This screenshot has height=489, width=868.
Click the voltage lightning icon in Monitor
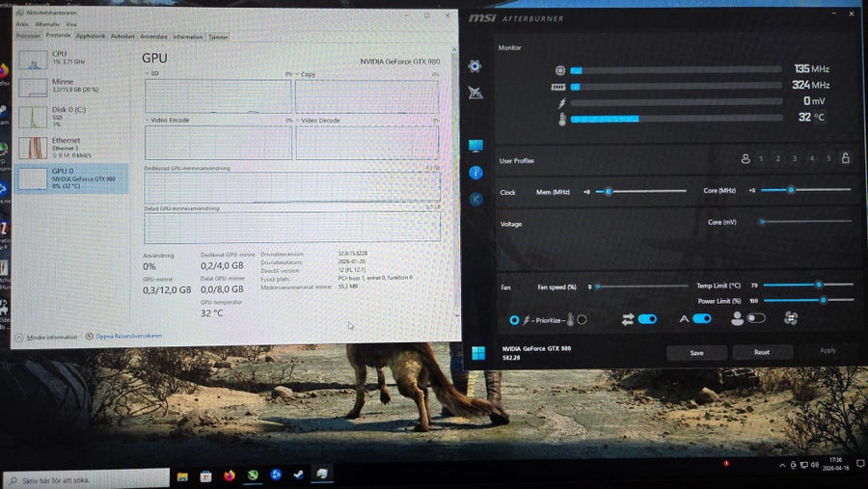click(x=562, y=103)
